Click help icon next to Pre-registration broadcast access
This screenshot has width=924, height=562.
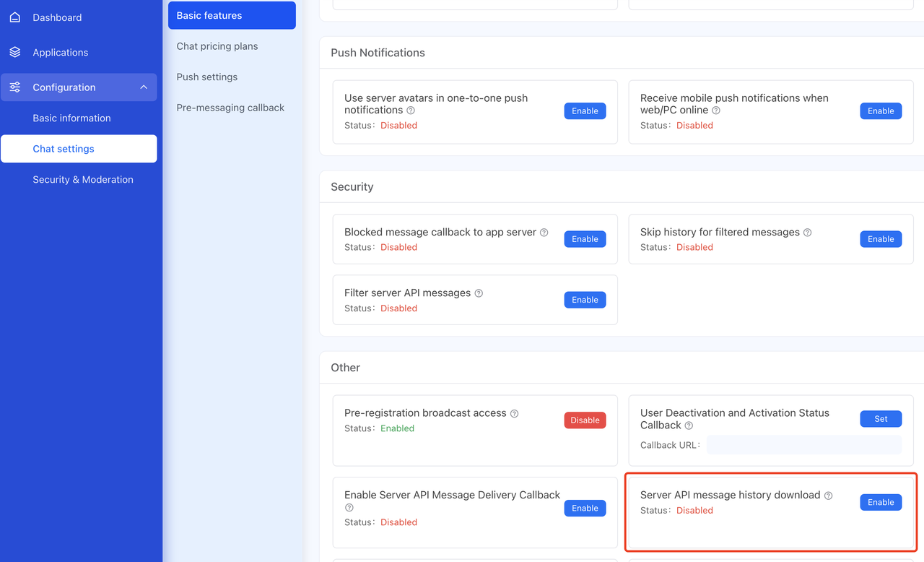(514, 414)
